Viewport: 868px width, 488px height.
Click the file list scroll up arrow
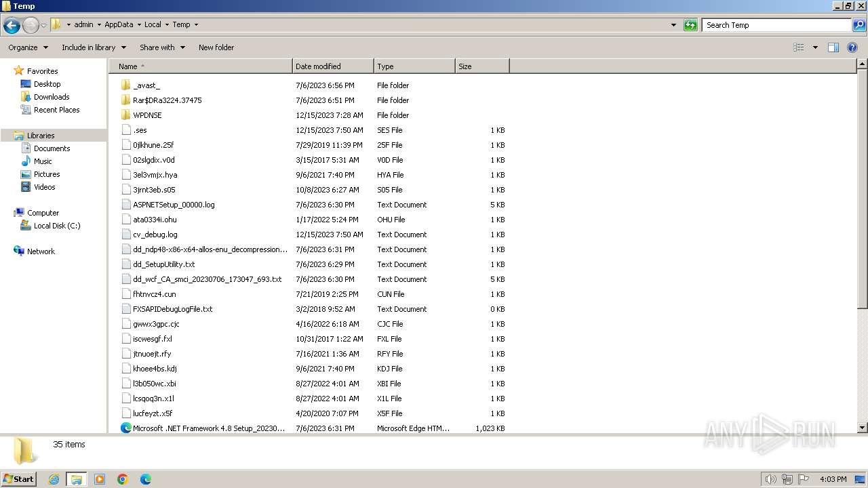tap(863, 64)
